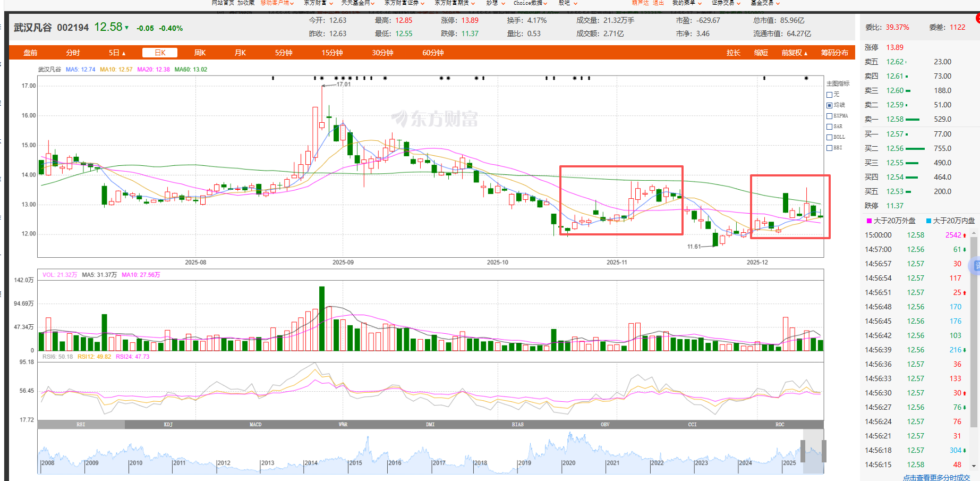
Task: Go to 网站首页 link
Action: pyautogui.click(x=223, y=3)
